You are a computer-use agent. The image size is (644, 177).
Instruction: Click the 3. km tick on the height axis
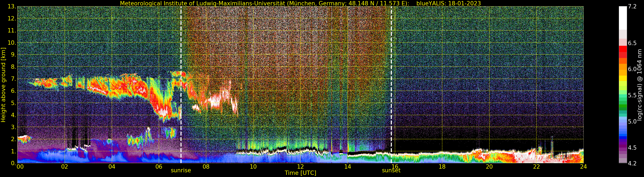[x=14, y=127]
